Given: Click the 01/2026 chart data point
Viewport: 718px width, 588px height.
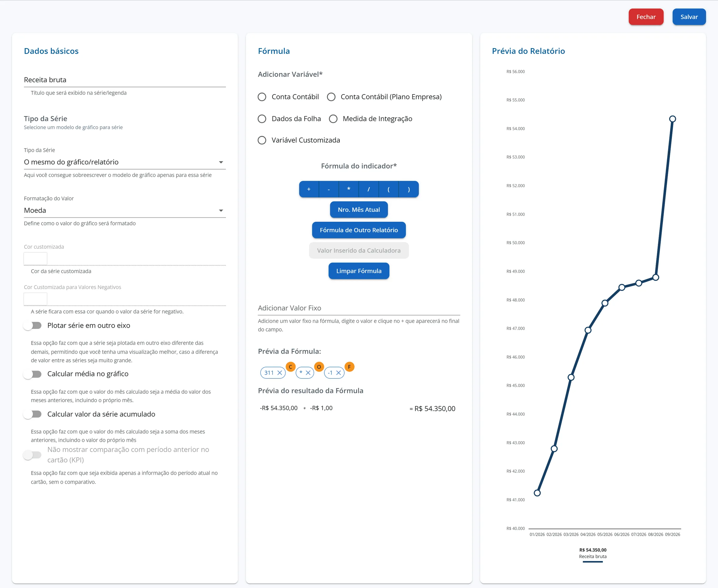Looking at the screenshot, I should pyautogui.click(x=537, y=493).
